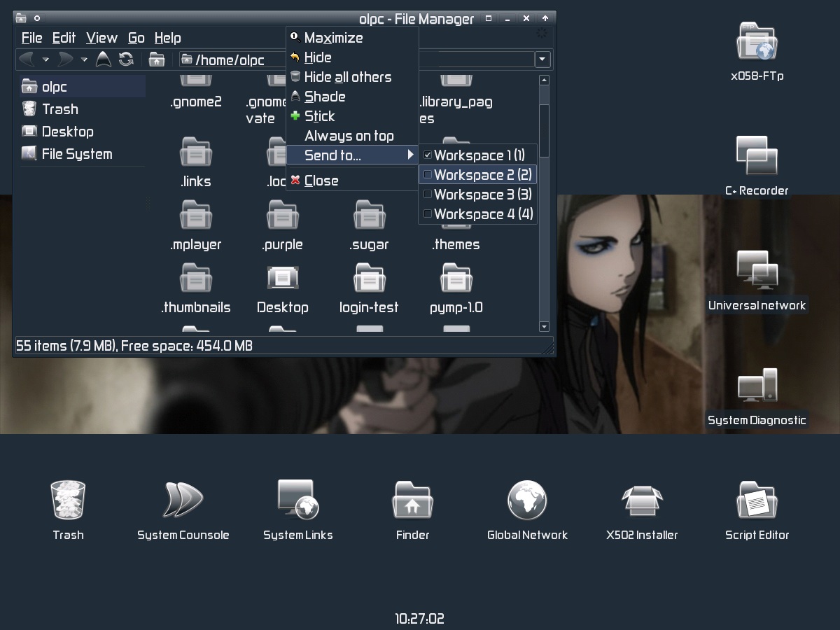Image resolution: width=840 pixels, height=630 pixels.
Task: Go to parent folder with up arrow
Action: 104,59
